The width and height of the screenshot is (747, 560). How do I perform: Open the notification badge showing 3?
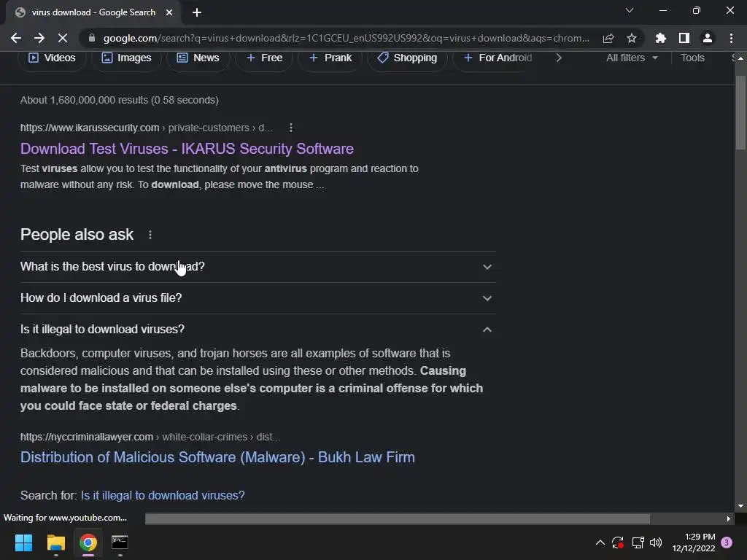[727, 542]
